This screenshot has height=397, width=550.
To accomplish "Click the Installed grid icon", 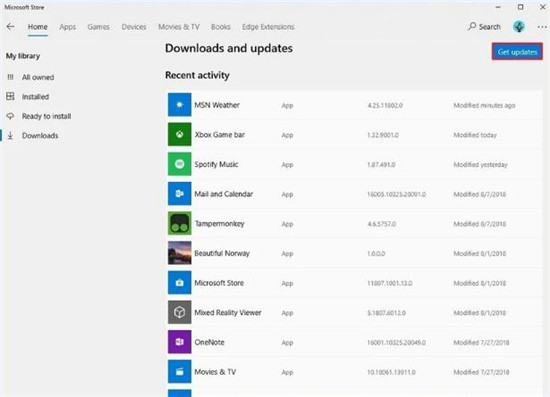I will click(11, 96).
